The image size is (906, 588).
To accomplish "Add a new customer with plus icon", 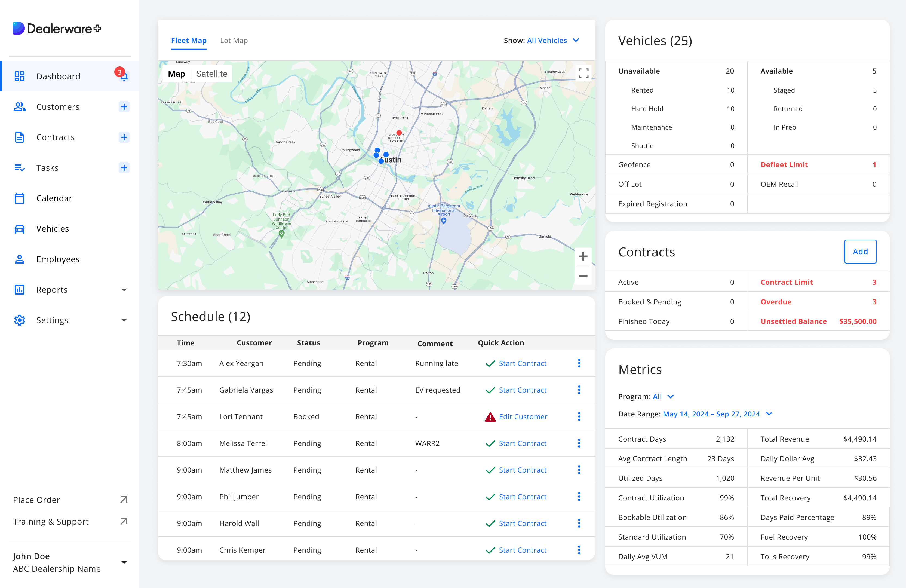I will (x=124, y=107).
